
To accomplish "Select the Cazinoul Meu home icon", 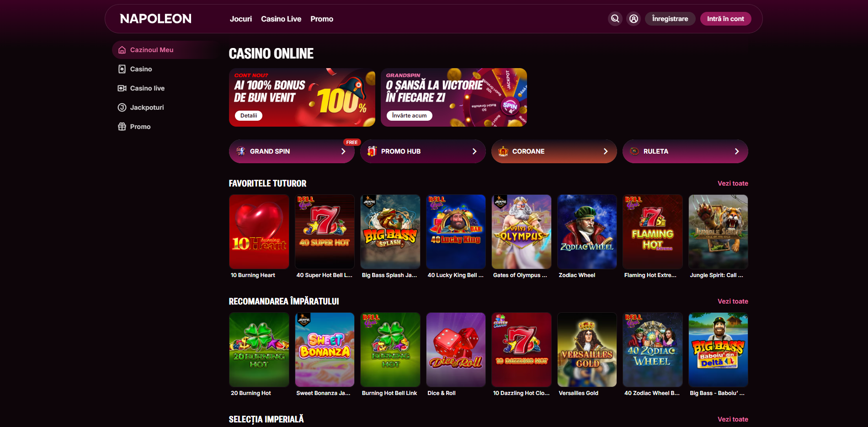I will pyautogui.click(x=122, y=50).
